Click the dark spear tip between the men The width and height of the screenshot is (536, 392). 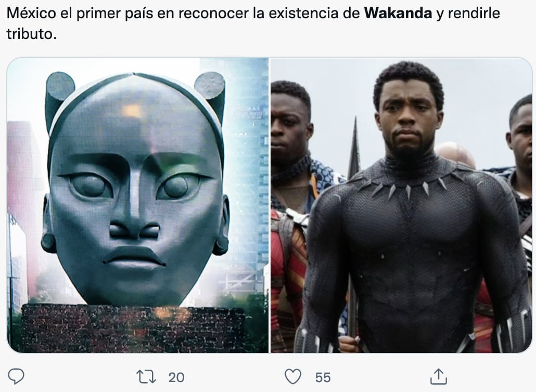pyautogui.click(x=354, y=147)
